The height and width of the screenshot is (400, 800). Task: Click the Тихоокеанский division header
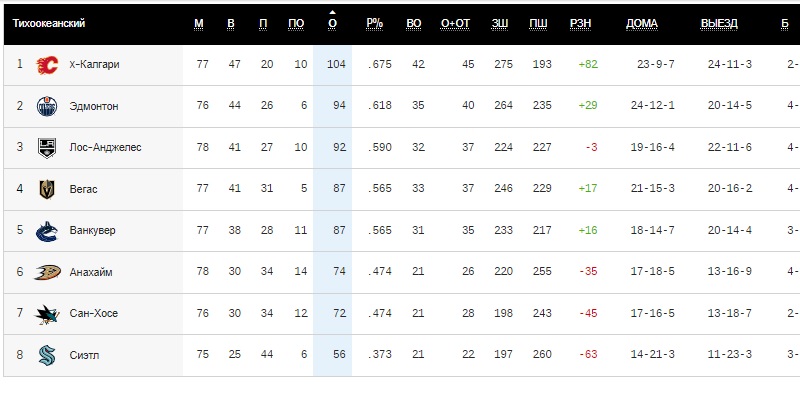click(48, 23)
